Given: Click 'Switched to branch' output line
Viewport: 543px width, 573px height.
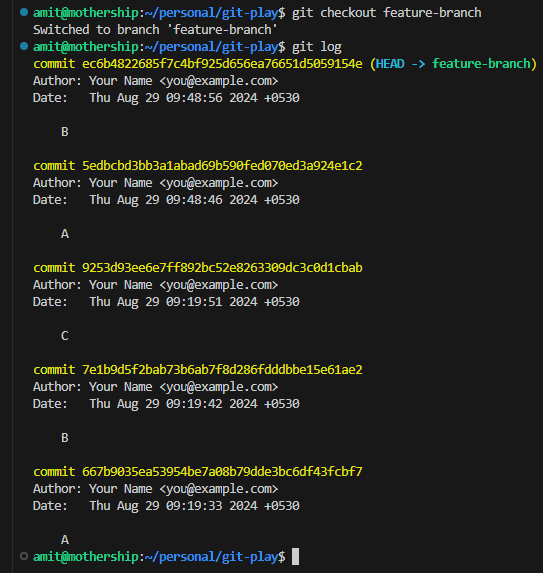Looking at the screenshot, I should coord(155,30).
